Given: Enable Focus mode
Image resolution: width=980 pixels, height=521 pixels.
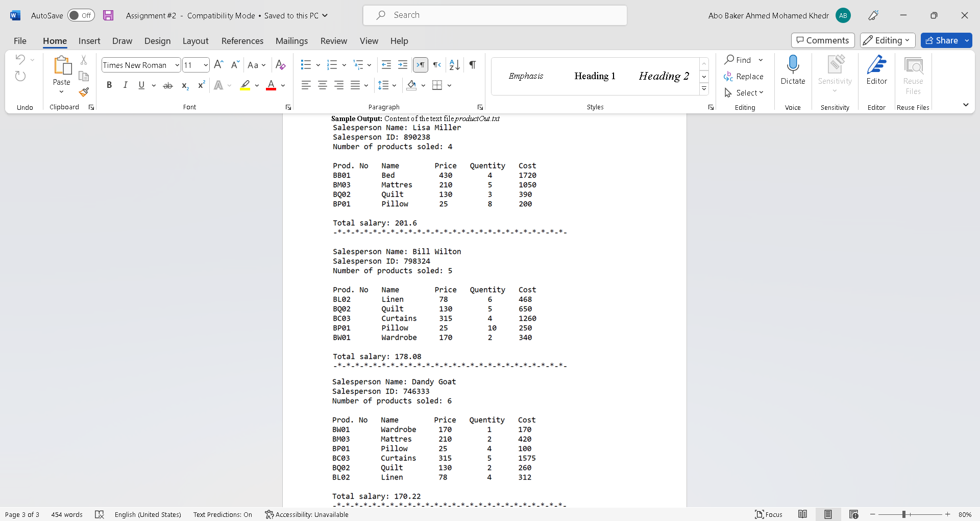Looking at the screenshot, I should point(769,514).
